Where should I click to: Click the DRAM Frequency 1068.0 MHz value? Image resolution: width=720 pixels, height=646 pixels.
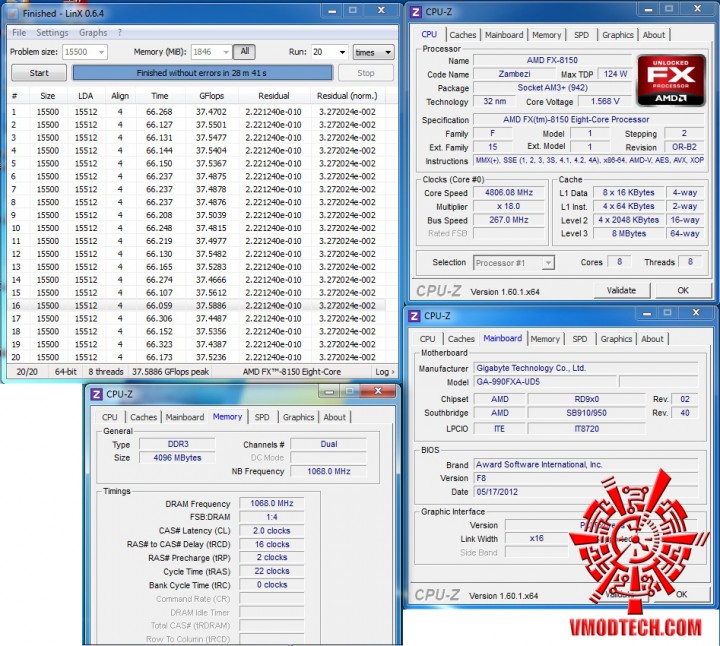[272, 503]
